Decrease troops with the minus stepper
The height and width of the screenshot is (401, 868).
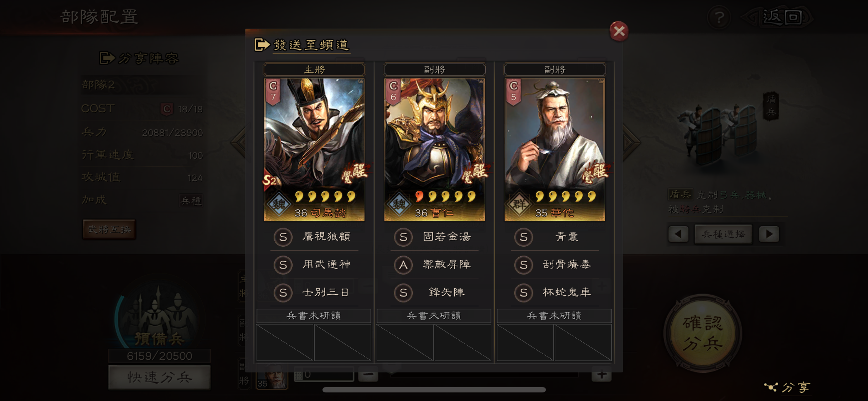coord(368,374)
